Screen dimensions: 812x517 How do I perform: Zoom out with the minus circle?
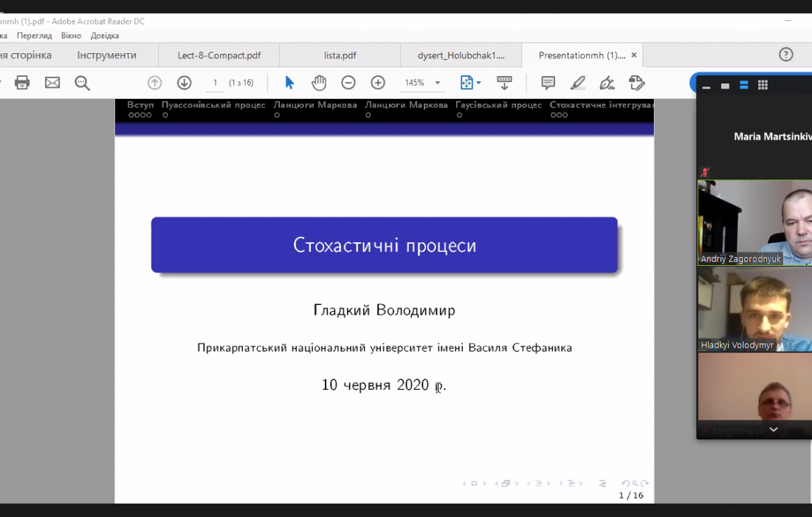coord(348,83)
